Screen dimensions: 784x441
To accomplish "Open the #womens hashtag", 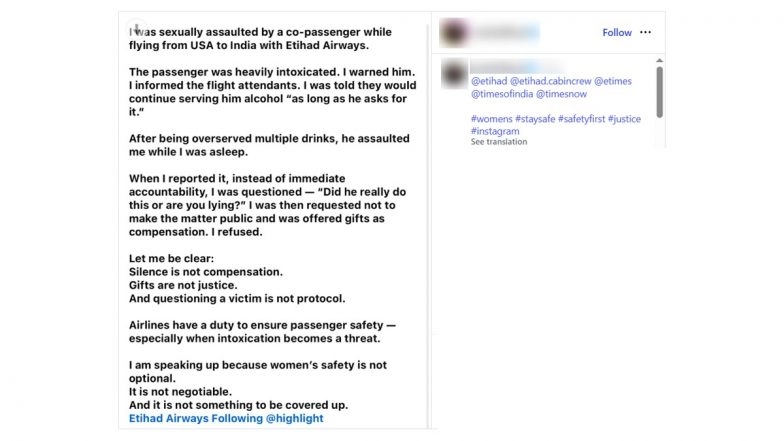I will [491, 119].
